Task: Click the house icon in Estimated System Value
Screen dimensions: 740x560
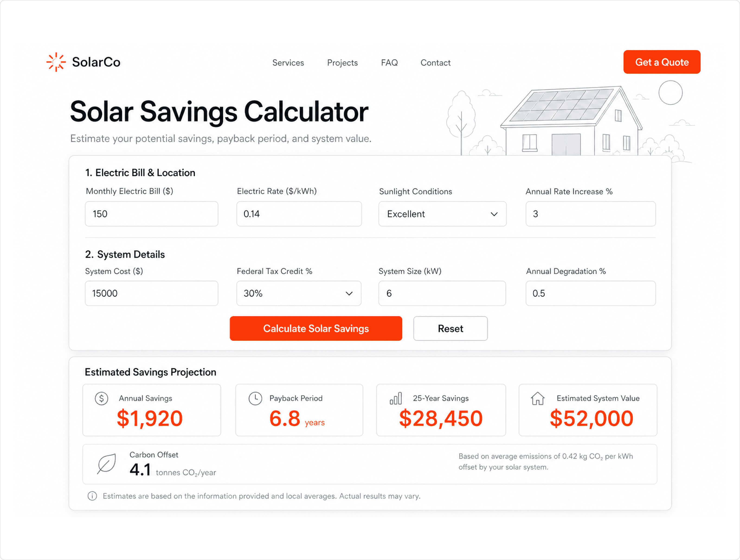Action: 538,398
